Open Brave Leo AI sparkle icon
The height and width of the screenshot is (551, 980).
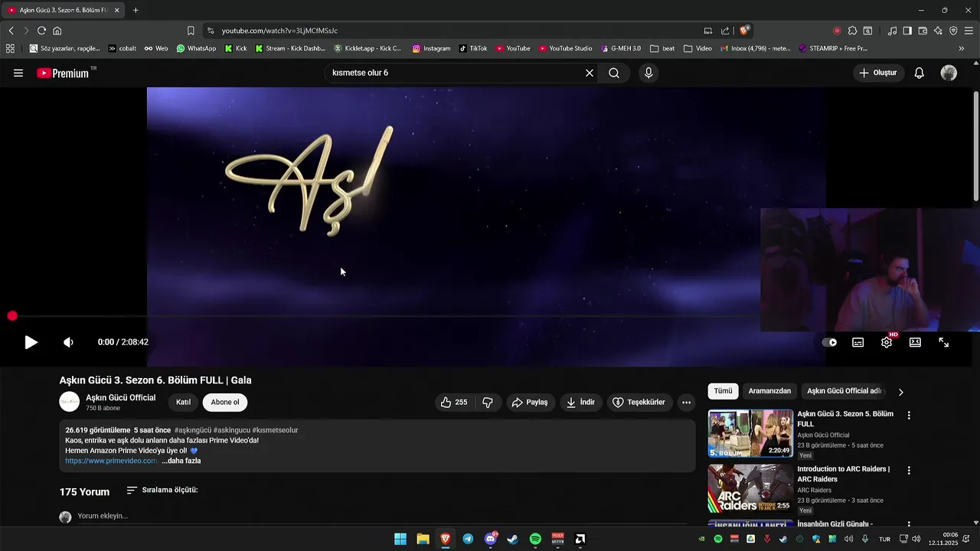point(938,31)
